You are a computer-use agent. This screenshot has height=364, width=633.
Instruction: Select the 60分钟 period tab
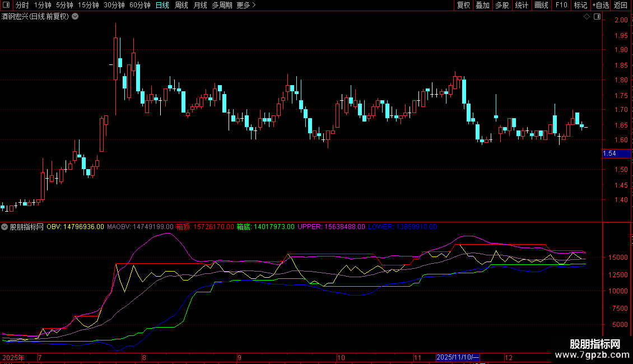coord(139,5)
